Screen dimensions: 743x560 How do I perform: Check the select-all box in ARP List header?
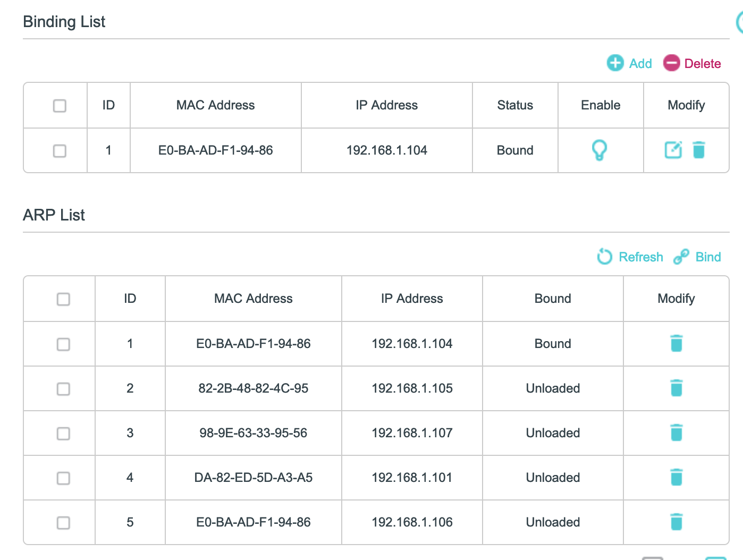pos(63,299)
